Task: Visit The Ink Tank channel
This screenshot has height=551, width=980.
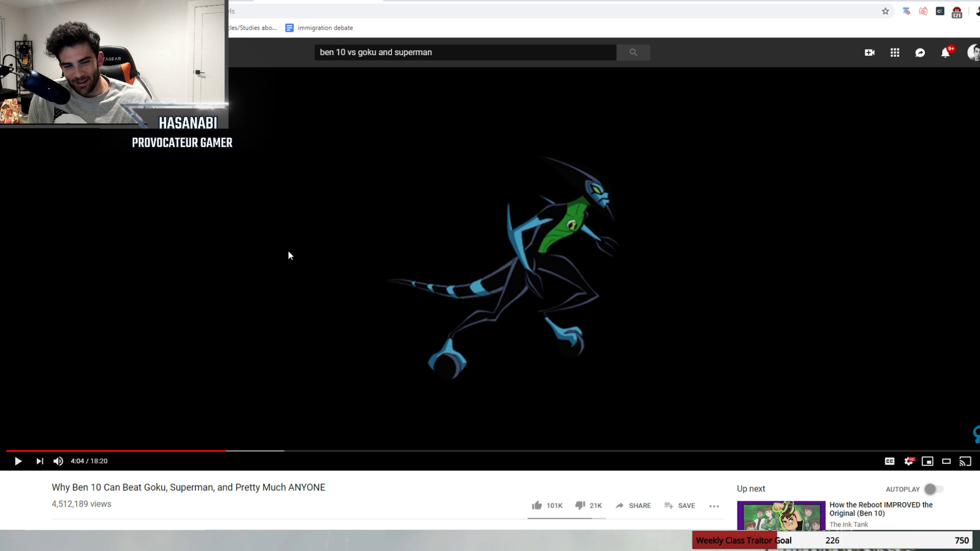Action: [x=848, y=525]
